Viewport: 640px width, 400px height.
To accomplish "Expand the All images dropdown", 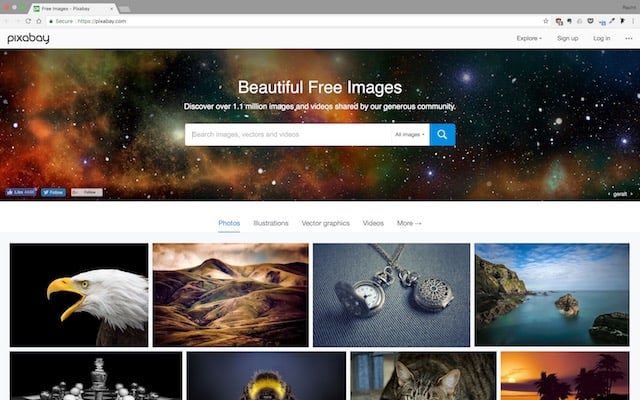I will [x=409, y=134].
